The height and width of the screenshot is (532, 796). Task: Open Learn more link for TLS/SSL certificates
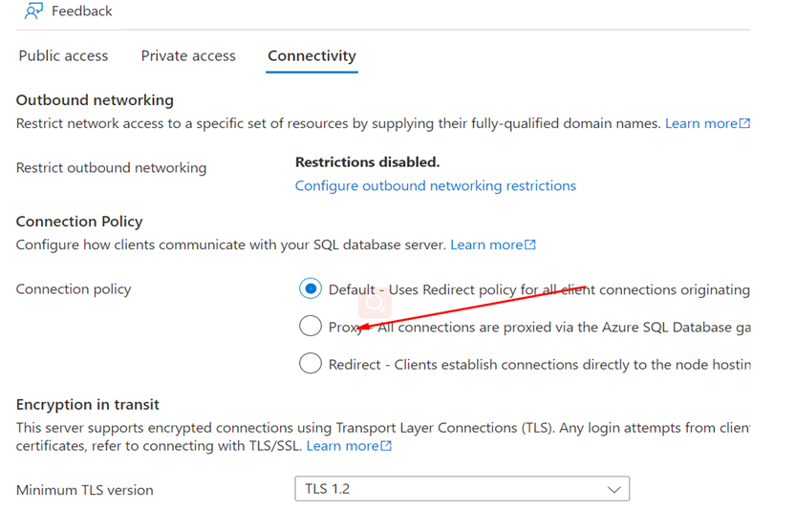coord(343,446)
